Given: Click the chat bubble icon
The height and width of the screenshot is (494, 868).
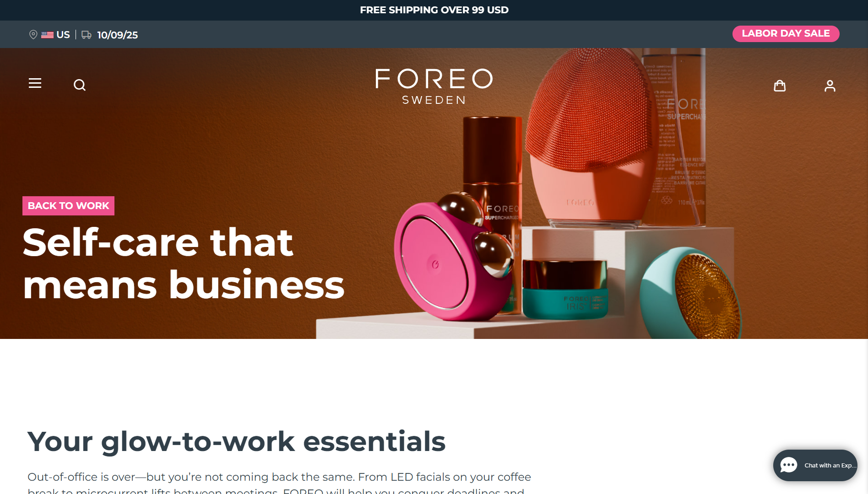Looking at the screenshot, I should tap(789, 465).
